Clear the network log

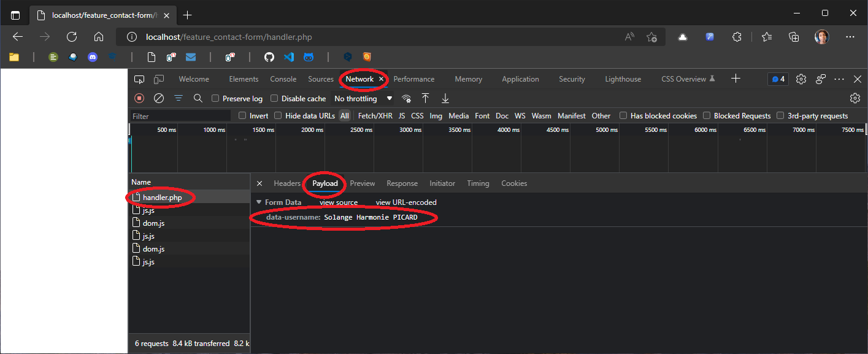[159, 98]
